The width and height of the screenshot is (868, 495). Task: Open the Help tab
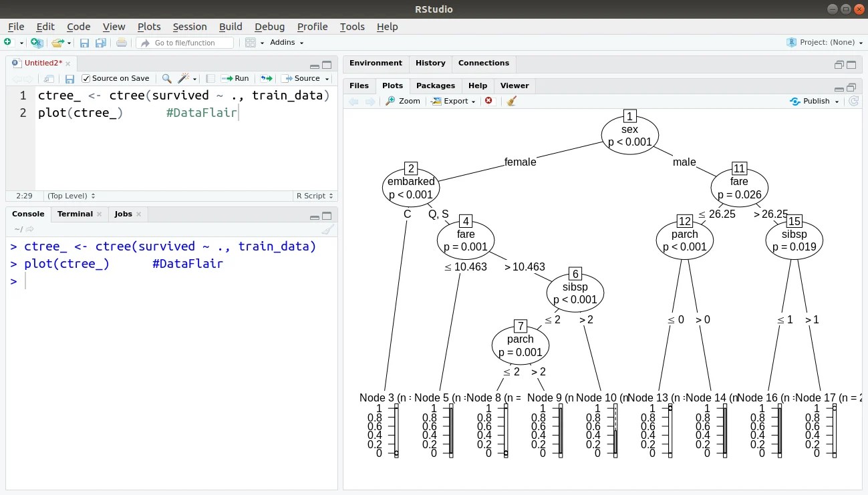(x=478, y=86)
